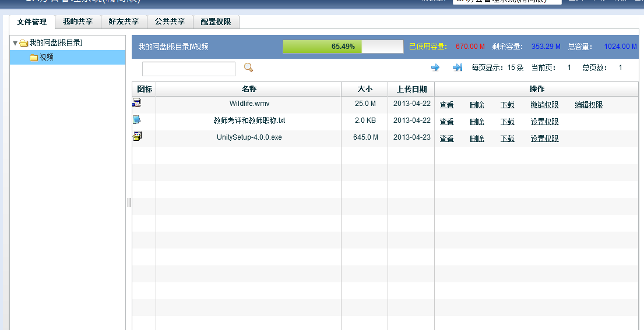This screenshot has height=330, width=644.
Task: Click the 645.0 M size cell
Action: tap(365, 137)
